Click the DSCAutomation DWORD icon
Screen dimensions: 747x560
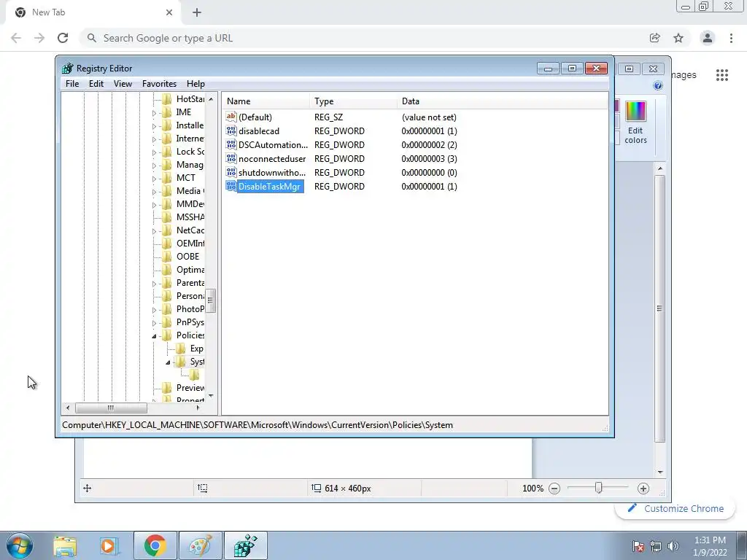pos(231,144)
